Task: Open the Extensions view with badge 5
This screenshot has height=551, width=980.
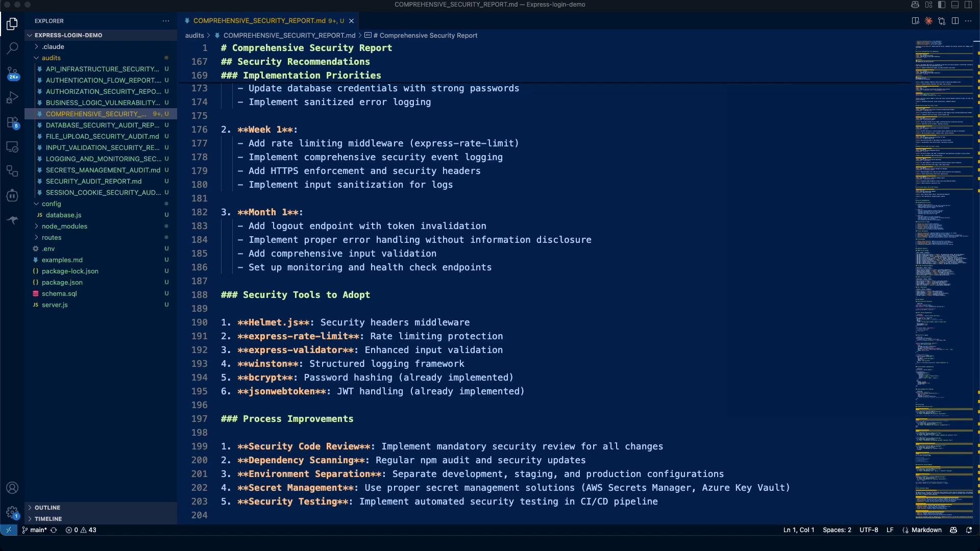Action: pyautogui.click(x=12, y=122)
